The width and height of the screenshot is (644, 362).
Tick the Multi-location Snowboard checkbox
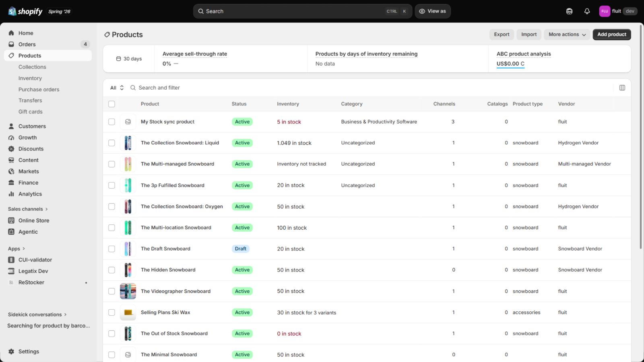[111, 228]
